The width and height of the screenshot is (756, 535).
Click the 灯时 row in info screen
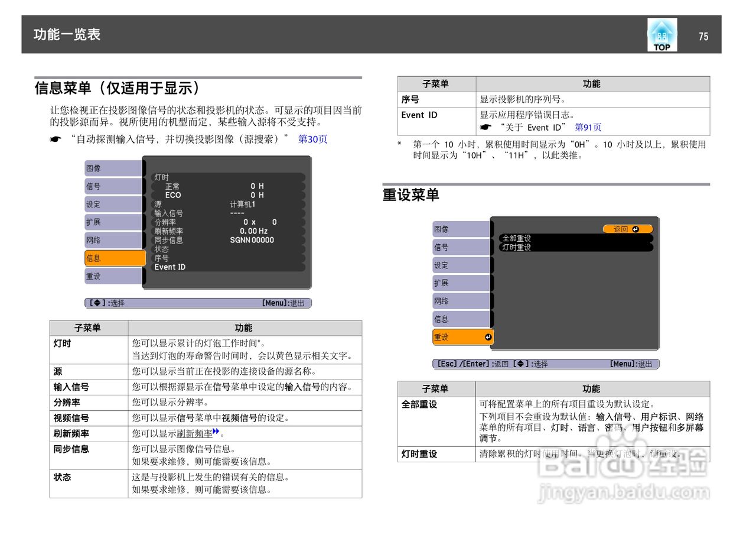coord(229,177)
